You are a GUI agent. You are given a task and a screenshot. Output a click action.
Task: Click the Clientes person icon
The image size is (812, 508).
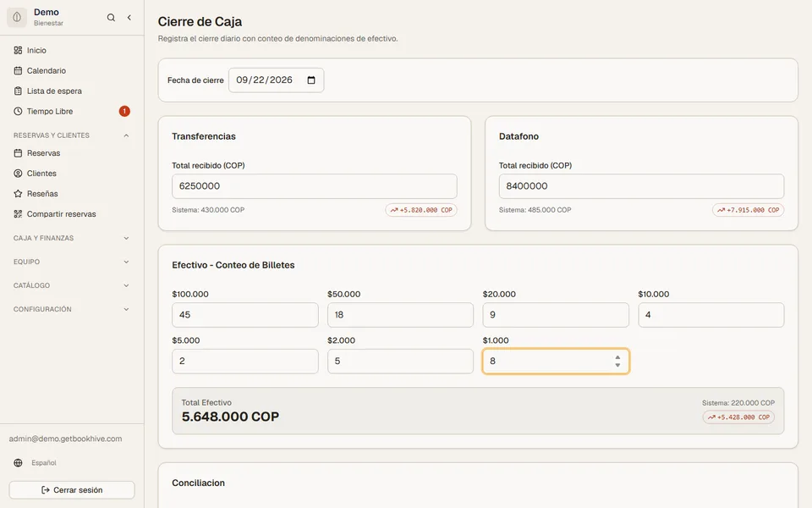(18, 174)
